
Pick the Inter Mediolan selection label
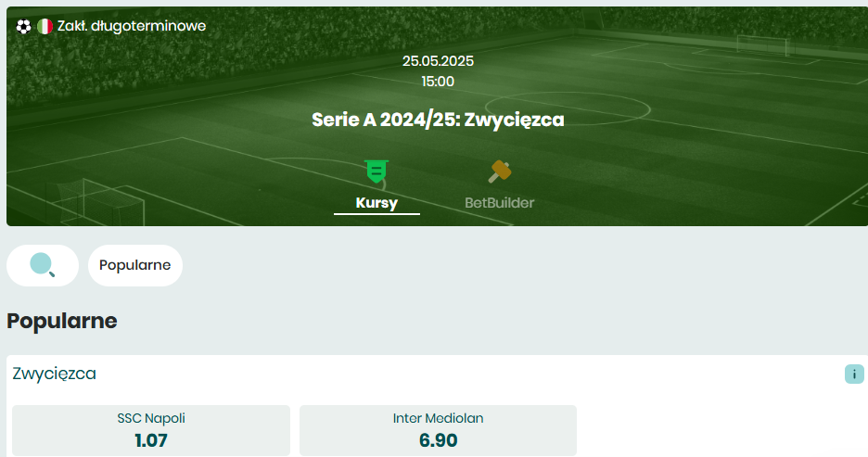pyautogui.click(x=438, y=418)
